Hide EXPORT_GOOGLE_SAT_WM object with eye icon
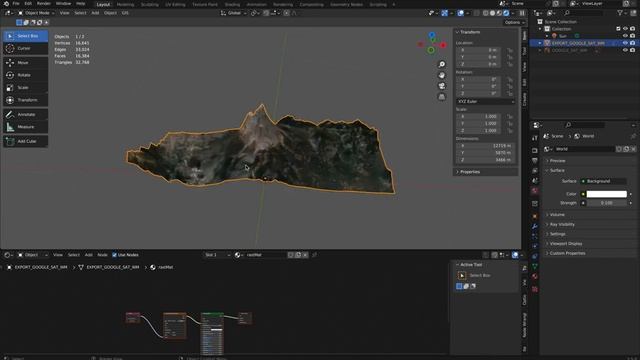 (625, 43)
